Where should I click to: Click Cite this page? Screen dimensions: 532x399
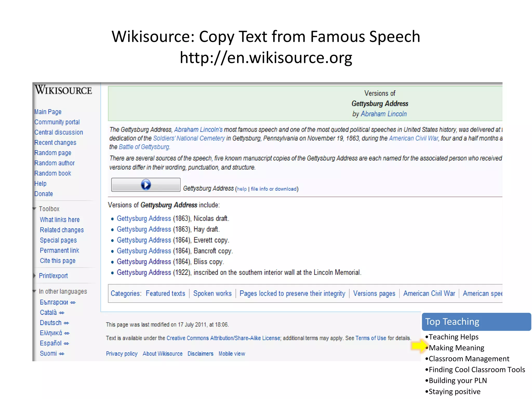[58, 261]
